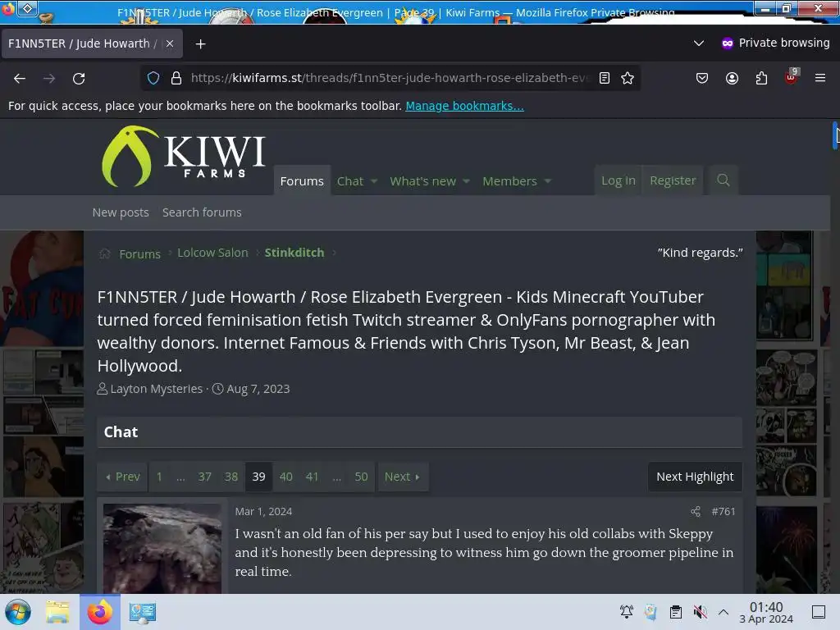Open the Layton Mysteries author profile link
This screenshot has width=840, height=630.
(157, 389)
